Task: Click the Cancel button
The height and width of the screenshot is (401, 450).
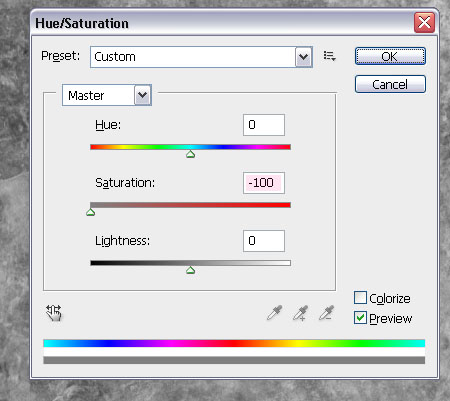Action: tap(390, 84)
